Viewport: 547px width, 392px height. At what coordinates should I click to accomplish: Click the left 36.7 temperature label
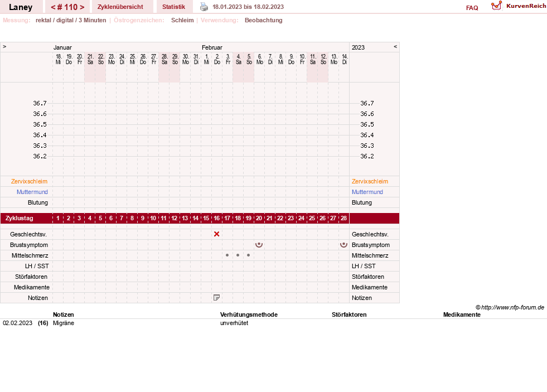(40, 103)
